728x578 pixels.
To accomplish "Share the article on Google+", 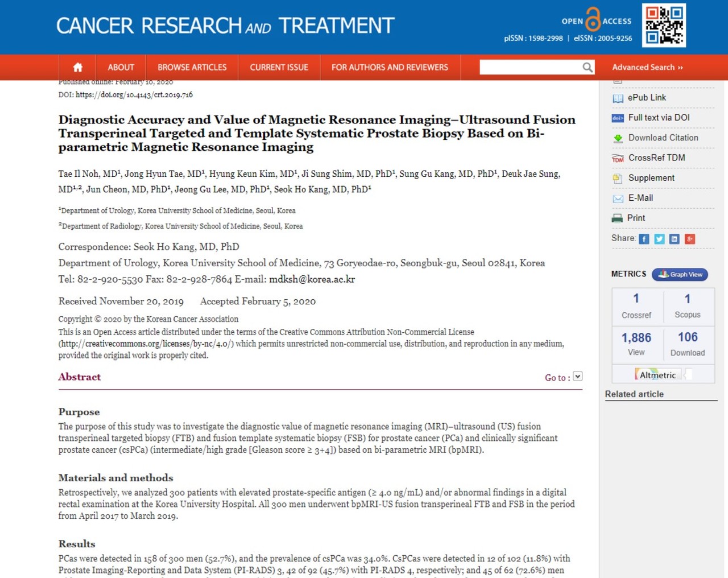I will click(x=690, y=239).
